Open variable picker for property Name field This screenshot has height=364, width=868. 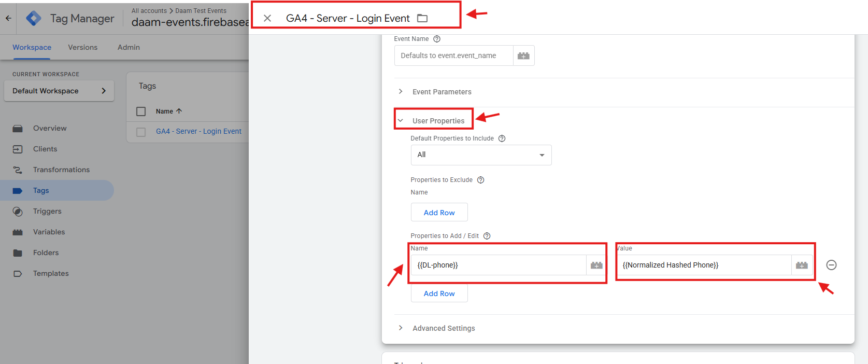point(596,265)
